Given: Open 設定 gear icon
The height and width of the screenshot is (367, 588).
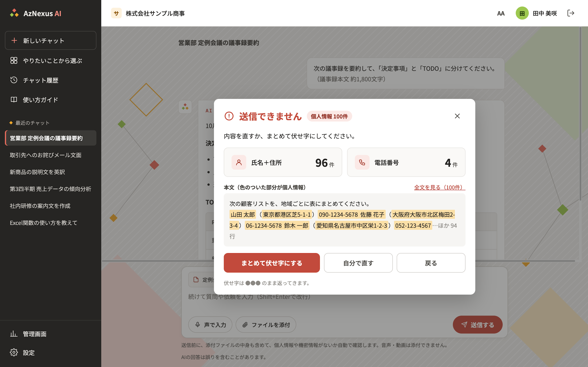Looking at the screenshot, I should [14, 352].
